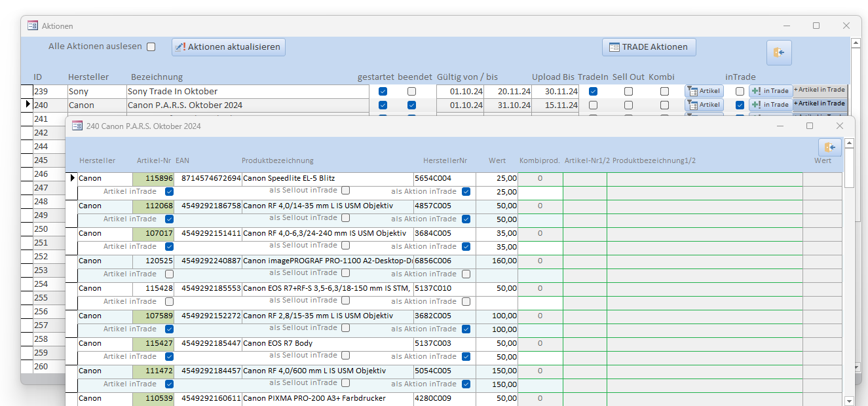This screenshot has height=406, width=868.
Task: Click +Artikel in Trade for Sony row 239
Action: click(820, 90)
